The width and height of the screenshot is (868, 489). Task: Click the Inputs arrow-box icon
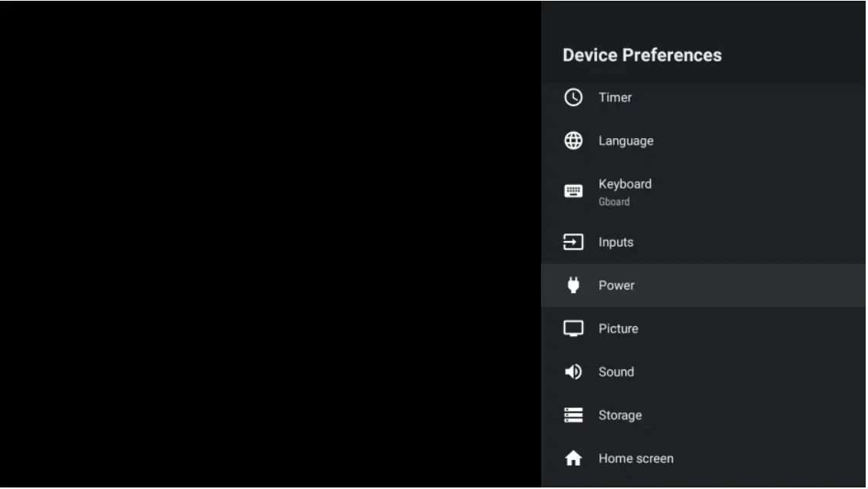(573, 242)
